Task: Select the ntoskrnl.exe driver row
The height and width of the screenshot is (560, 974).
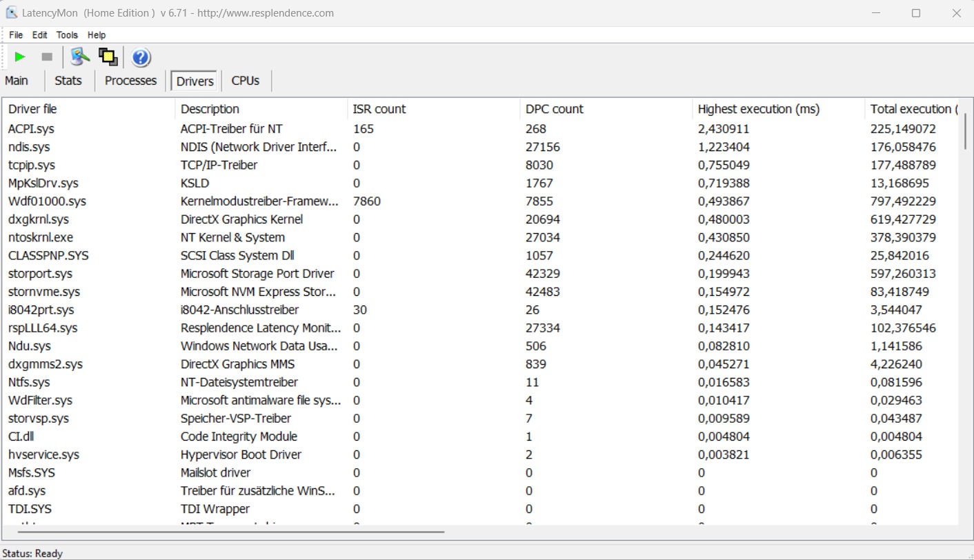Action: pos(481,237)
